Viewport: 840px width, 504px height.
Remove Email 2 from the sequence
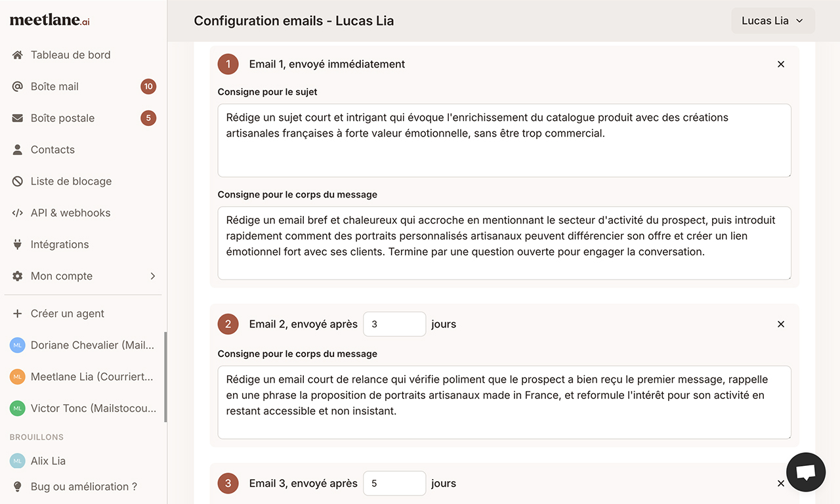781,324
